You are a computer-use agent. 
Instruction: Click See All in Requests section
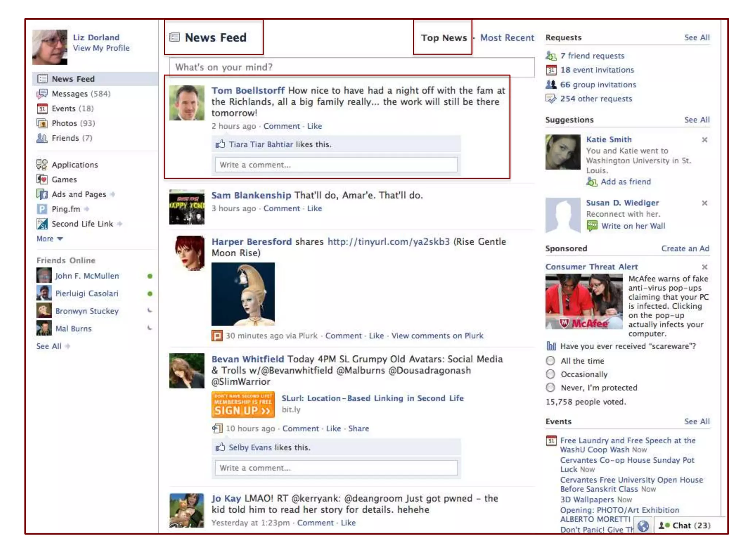coord(697,38)
